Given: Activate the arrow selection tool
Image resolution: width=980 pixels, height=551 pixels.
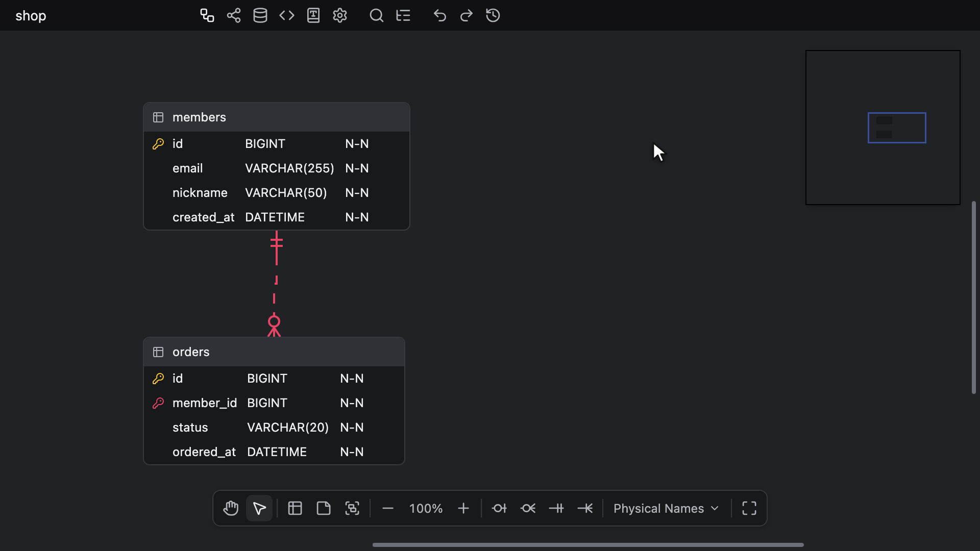Looking at the screenshot, I should tap(259, 508).
